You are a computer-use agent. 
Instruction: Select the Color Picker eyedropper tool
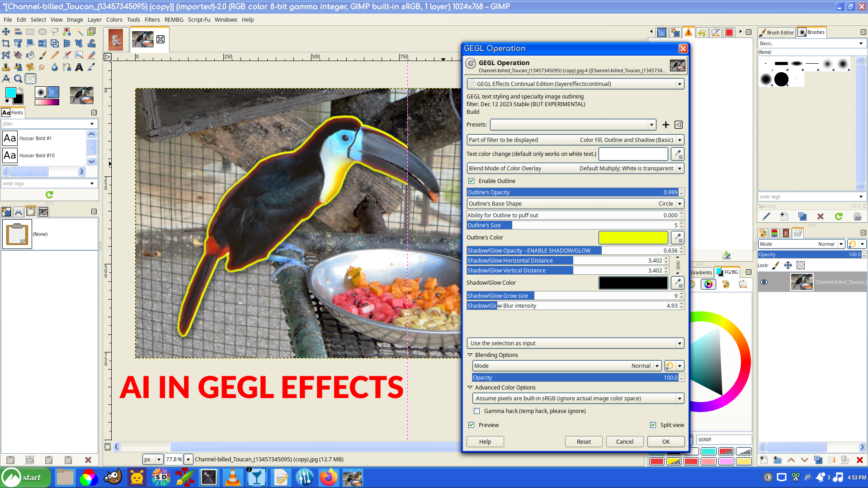click(x=91, y=67)
